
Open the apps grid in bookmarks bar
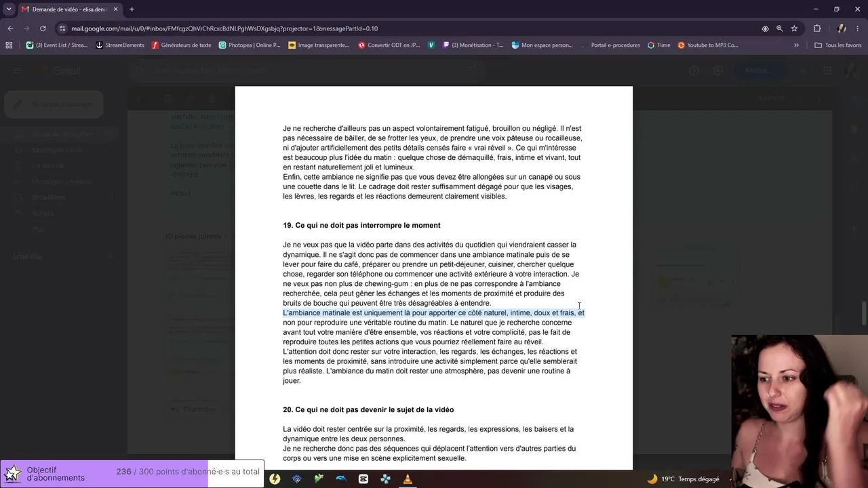9,45
